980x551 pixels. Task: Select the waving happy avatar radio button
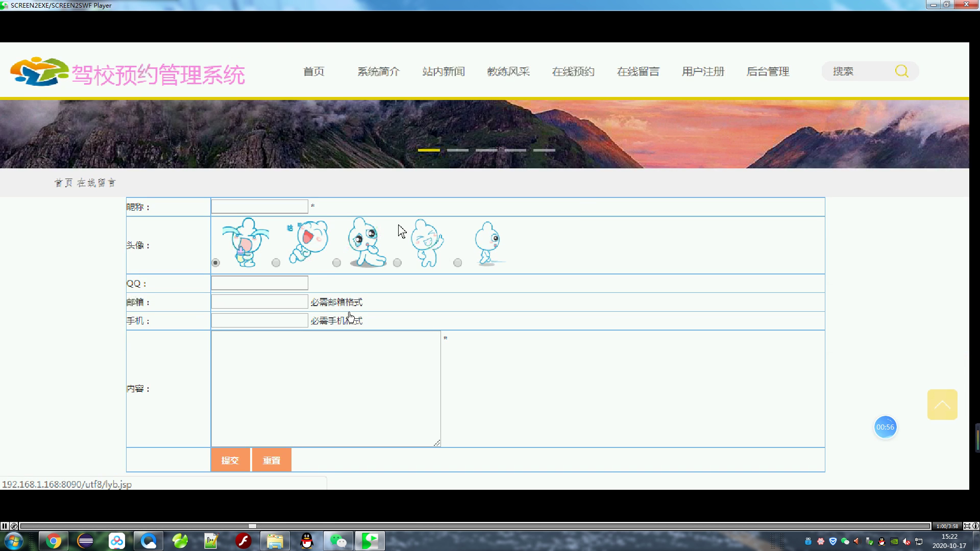pos(397,263)
